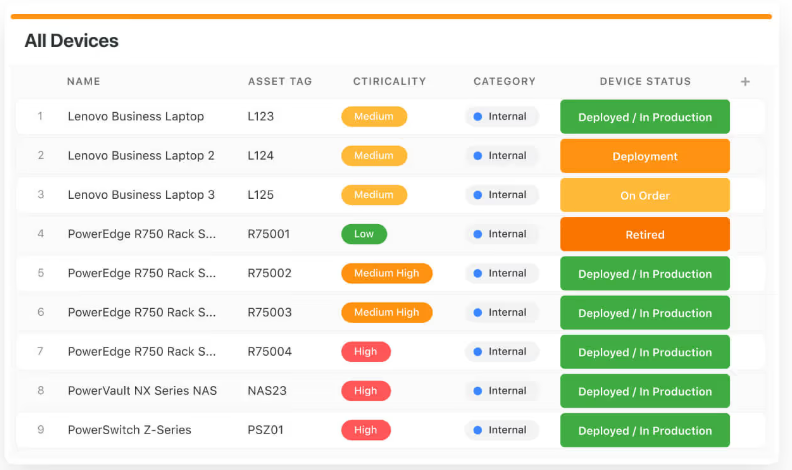Select PowerEdge name in row R75001

pos(141,234)
